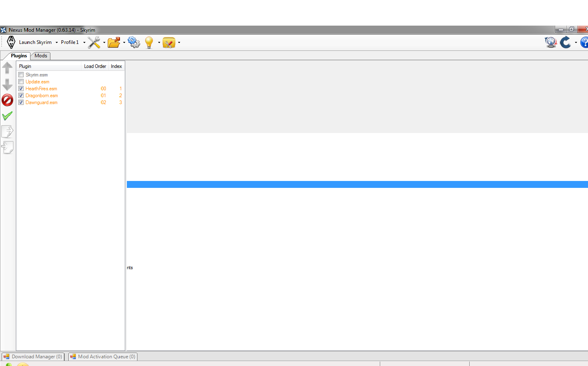Screen dimensions: 588x366
Task: Check the Skyrim.esm checkbox
Action: click(21, 75)
